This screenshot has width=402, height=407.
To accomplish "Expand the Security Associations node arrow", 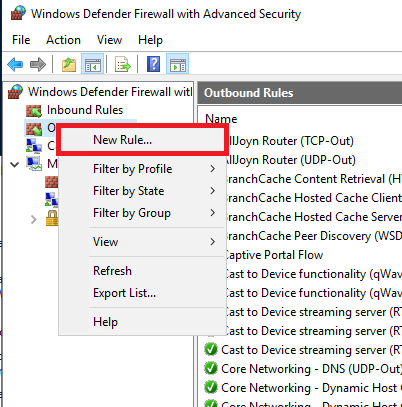I will coord(33,219).
